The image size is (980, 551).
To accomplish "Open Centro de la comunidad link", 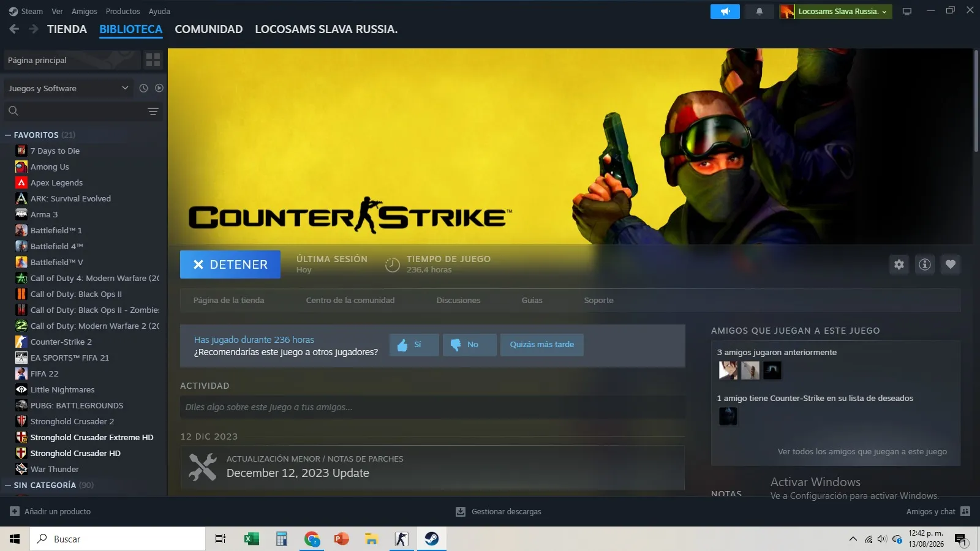I will coord(350,300).
